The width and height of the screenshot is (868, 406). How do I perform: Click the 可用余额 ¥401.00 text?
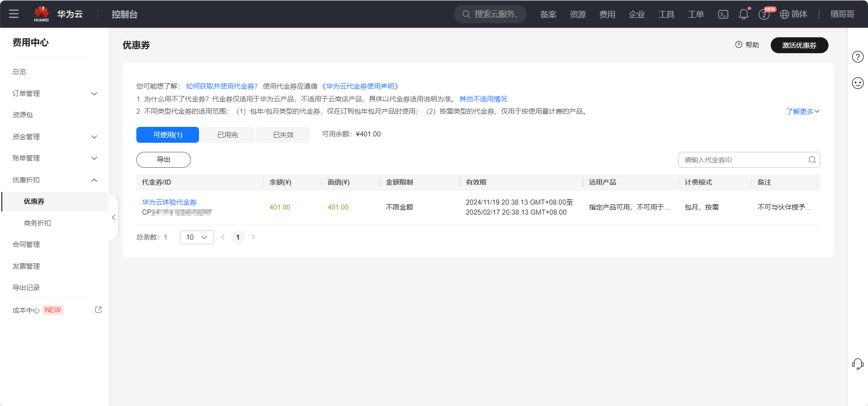point(351,134)
